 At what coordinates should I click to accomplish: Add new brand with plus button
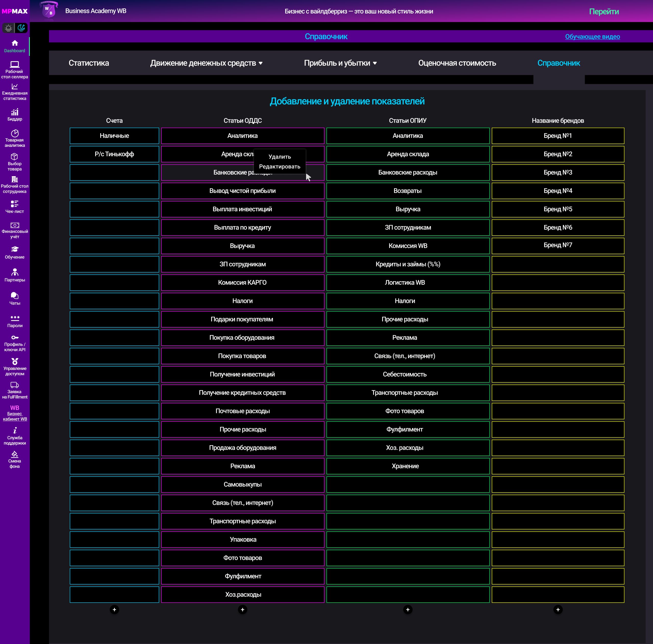click(x=558, y=610)
